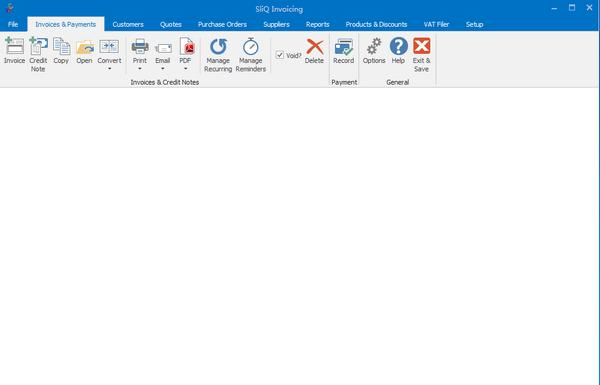Close the SliQ Invoicing window
Screen dimensions: 600x385
[589, 8]
